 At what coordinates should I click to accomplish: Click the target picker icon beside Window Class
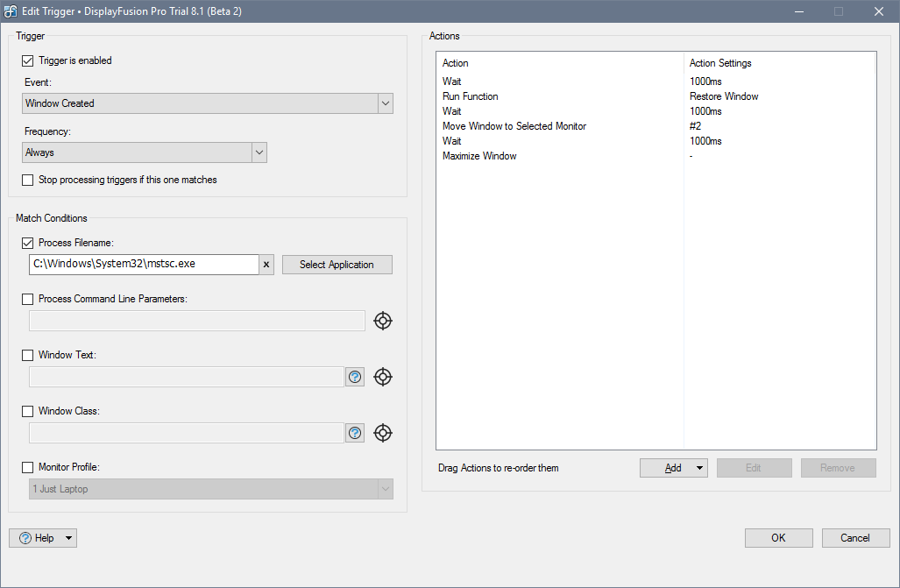click(383, 433)
